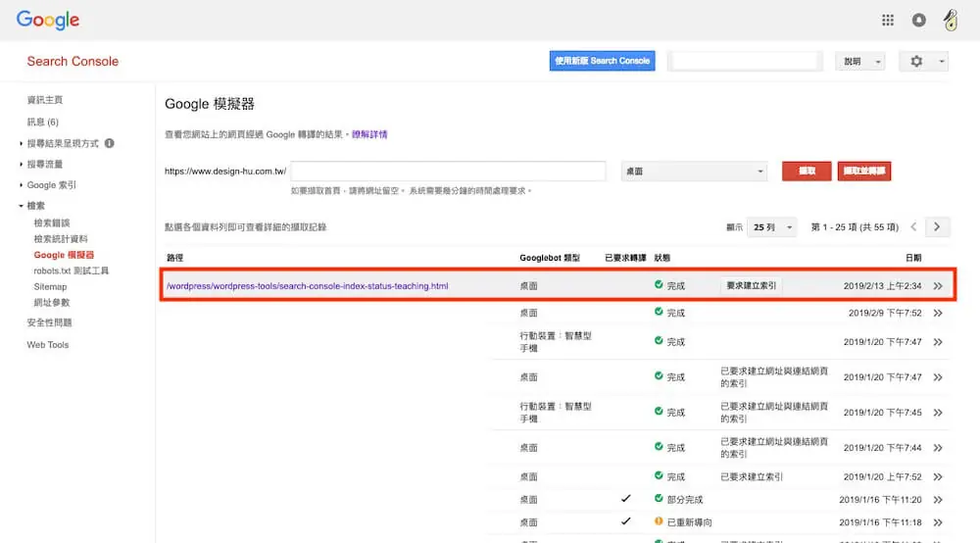Click the 路徑 column header

175,258
